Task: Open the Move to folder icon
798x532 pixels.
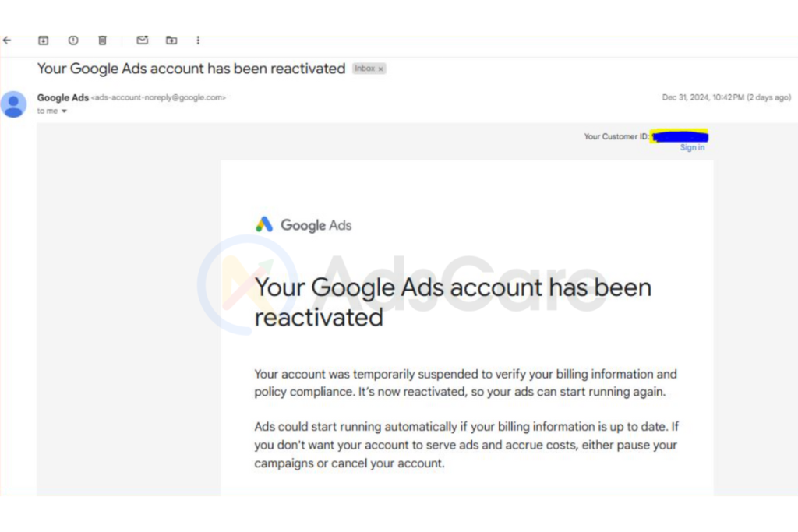Action: (x=171, y=41)
